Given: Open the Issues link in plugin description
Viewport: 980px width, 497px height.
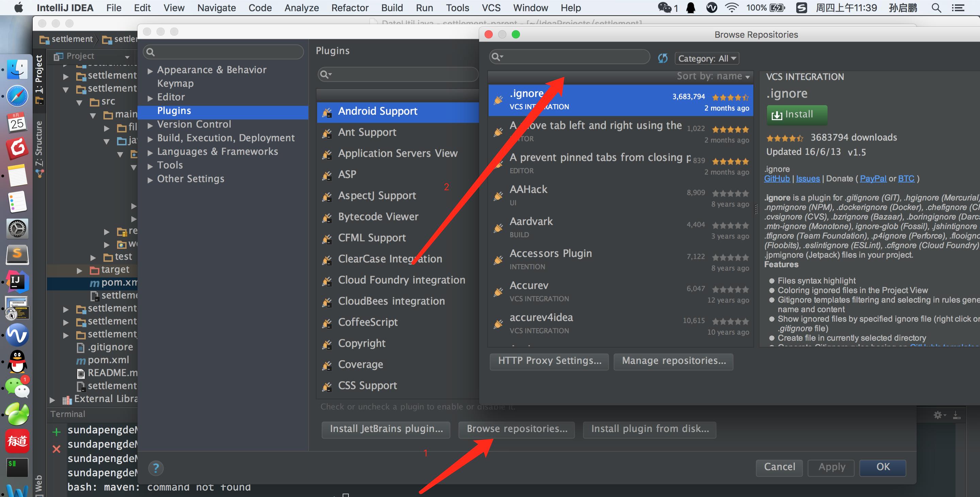Looking at the screenshot, I should tap(808, 179).
